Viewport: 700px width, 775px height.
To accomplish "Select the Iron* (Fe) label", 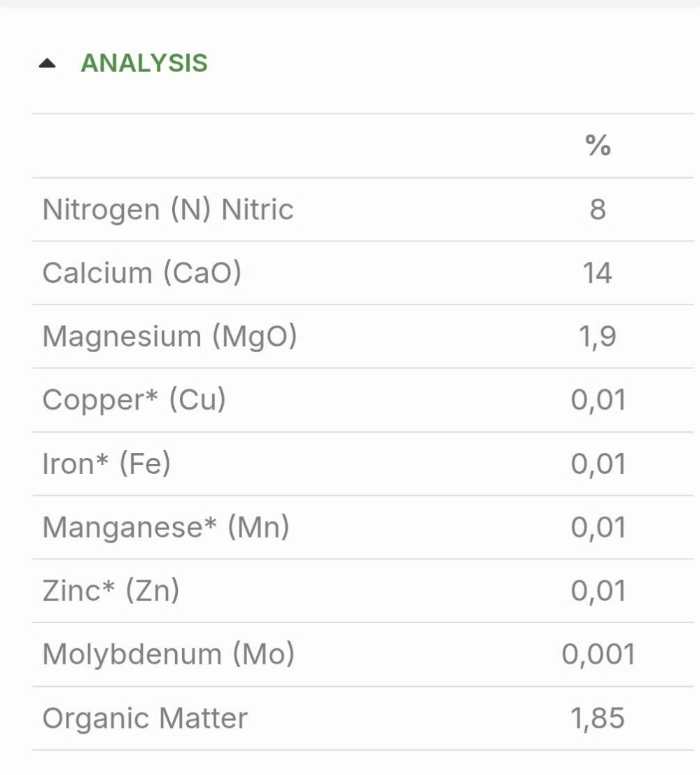I will pyautogui.click(x=106, y=463).
